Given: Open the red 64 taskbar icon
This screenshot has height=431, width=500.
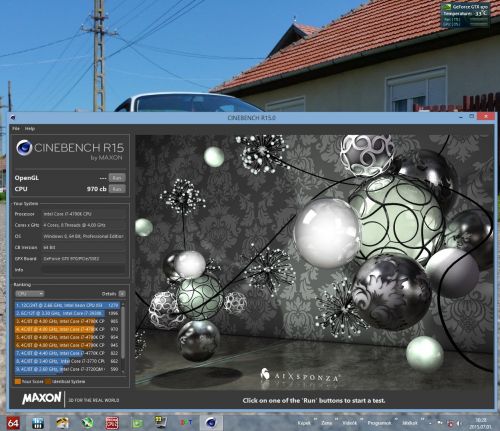Looking at the screenshot, I should [x=13, y=423].
